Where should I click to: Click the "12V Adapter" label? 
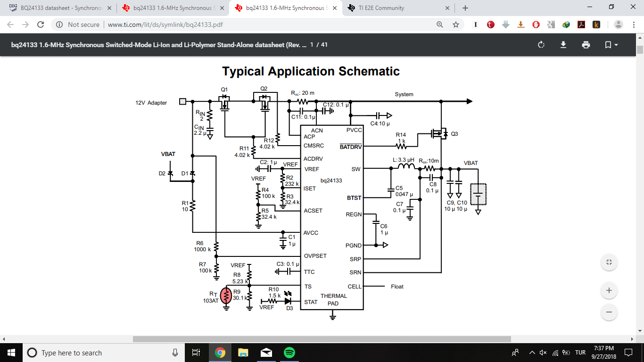click(x=151, y=103)
